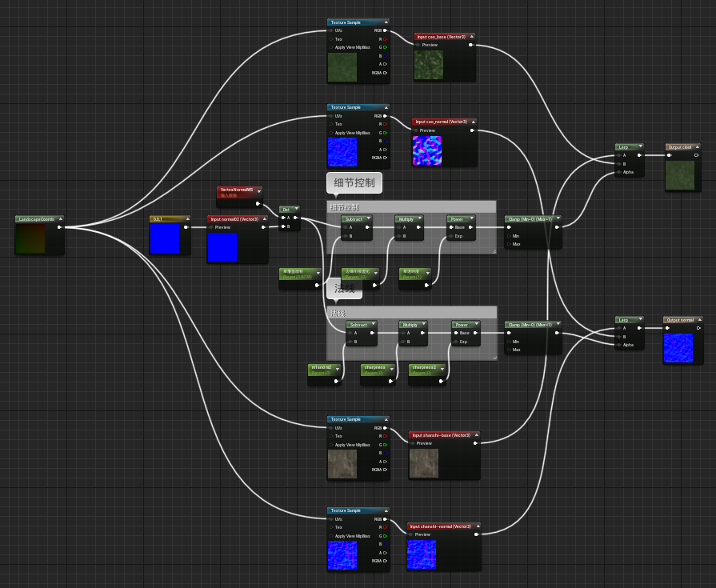The image size is (716, 588).
Task: Select the Subtract title in 细节控制 comment
Action: [x=354, y=219]
